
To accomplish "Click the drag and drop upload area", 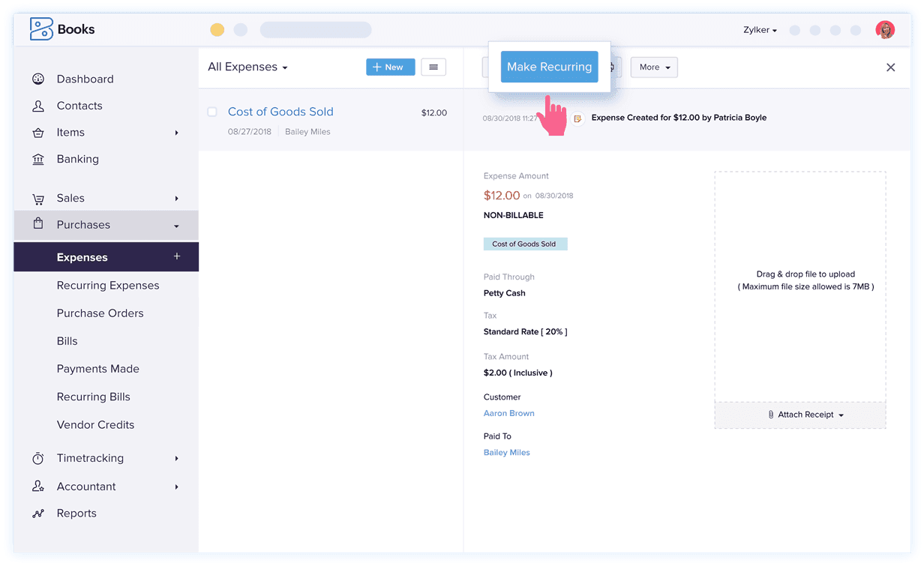I will tap(800, 280).
